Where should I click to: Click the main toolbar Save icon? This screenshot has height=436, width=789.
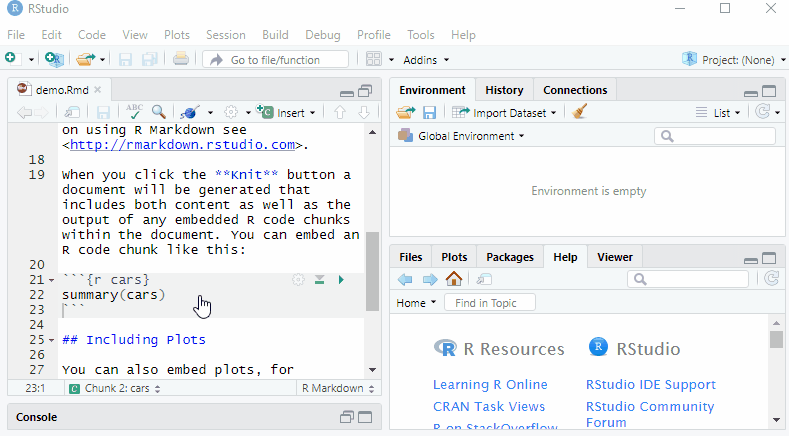pos(125,60)
